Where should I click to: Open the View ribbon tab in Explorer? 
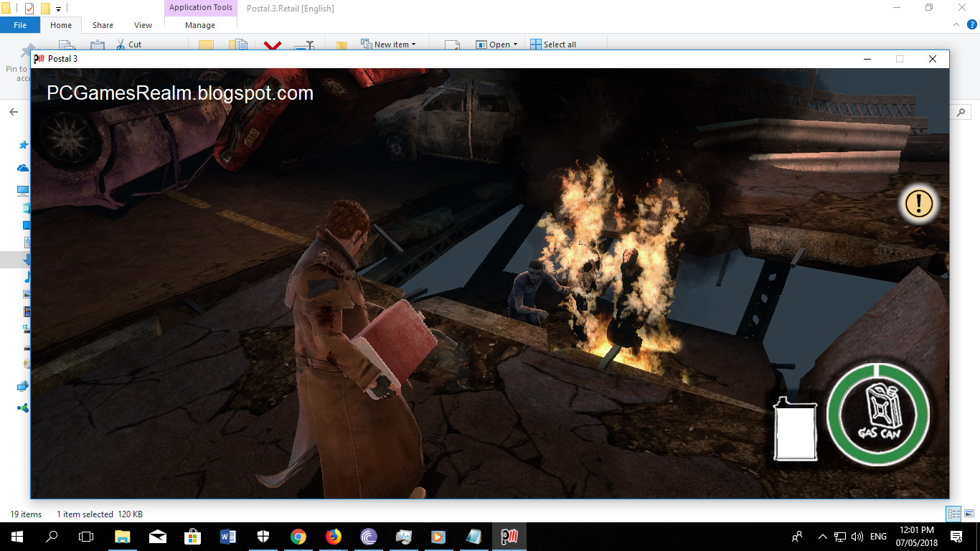[143, 25]
